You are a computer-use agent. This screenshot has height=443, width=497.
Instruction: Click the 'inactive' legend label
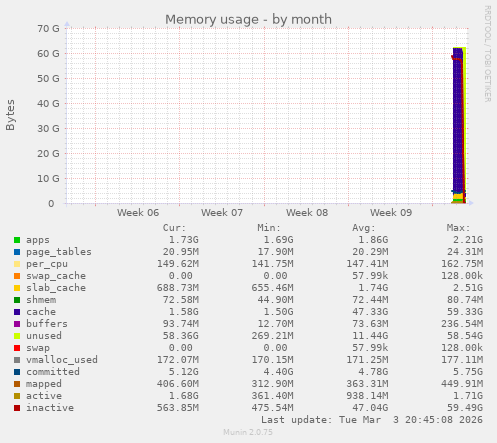point(50,408)
